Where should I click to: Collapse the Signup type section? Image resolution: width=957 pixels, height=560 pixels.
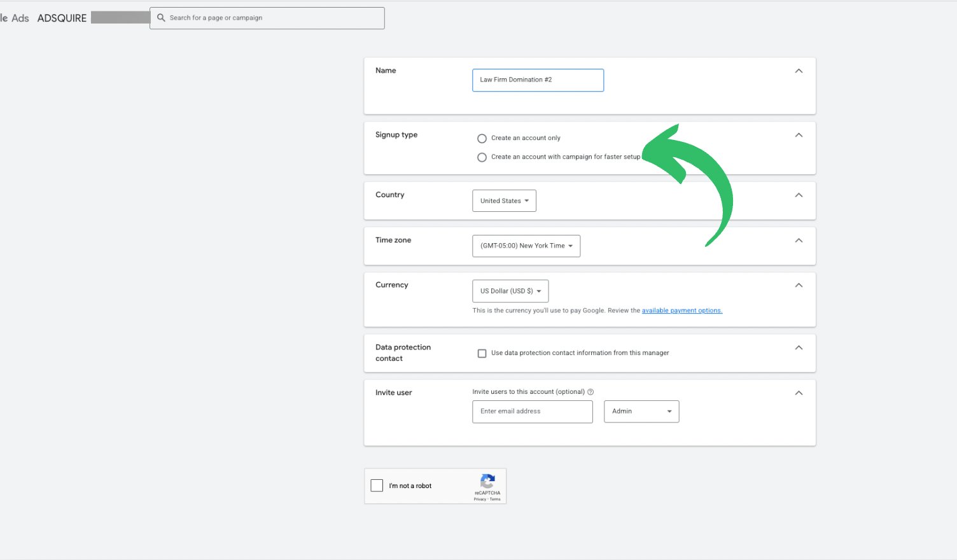point(799,134)
